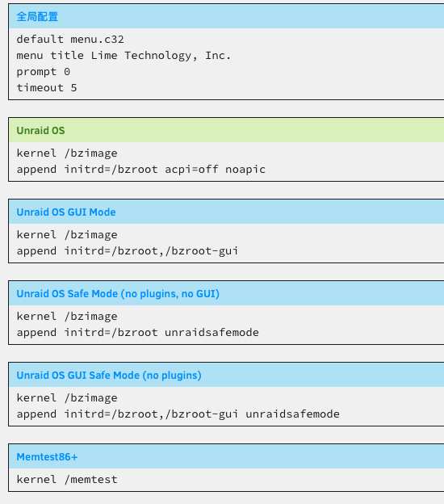Click into the 全局配置 text area at 'default menu.c32'
This screenshot has height=504, width=444.
pyautogui.click(x=70, y=40)
